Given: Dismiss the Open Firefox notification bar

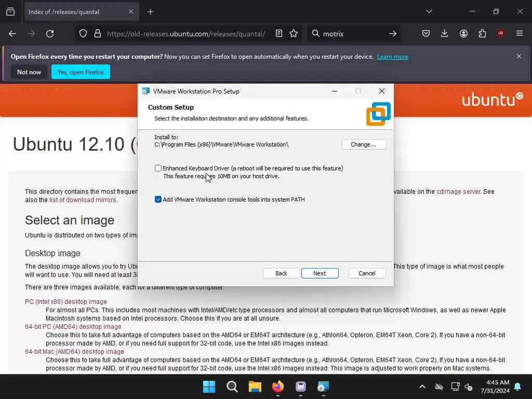Looking at the screenshot, I should pyautogui.click(x=519, y=56).
